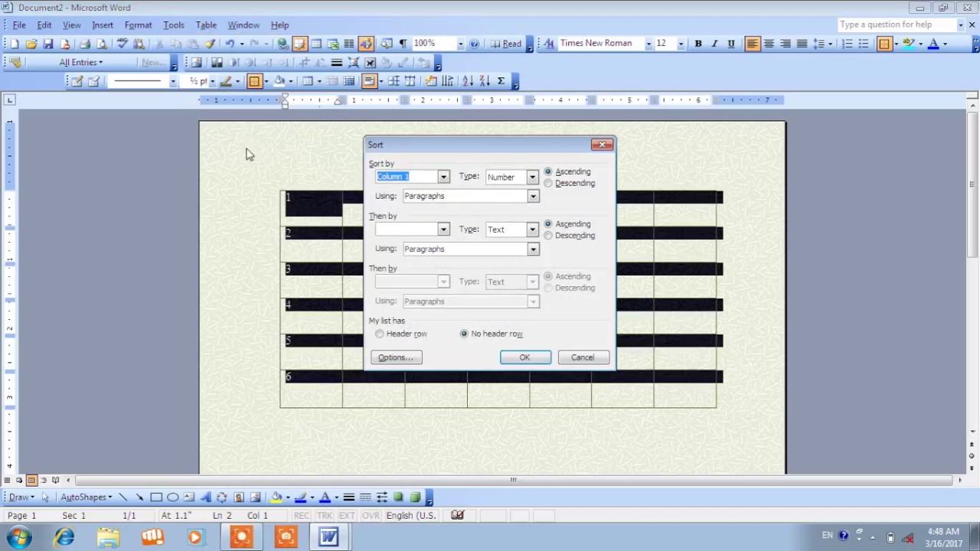Open the Sort by column dropdown
Viewport: 980px width, 551px height.
(443, 177)
